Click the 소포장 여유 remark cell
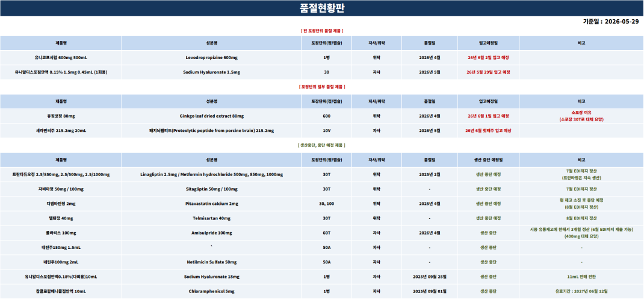644x299 pixels. click(581, 116)
